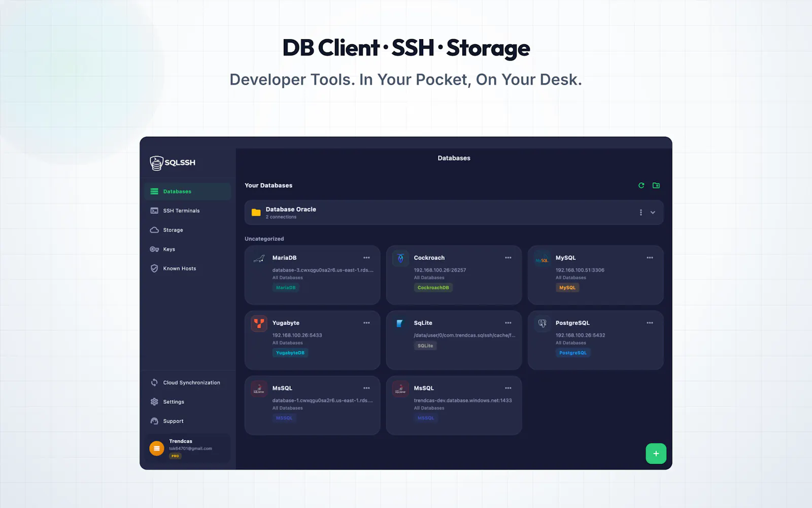Click the CockroachDB tag
Screen dimensions: 812x508
tap(433, 288)
